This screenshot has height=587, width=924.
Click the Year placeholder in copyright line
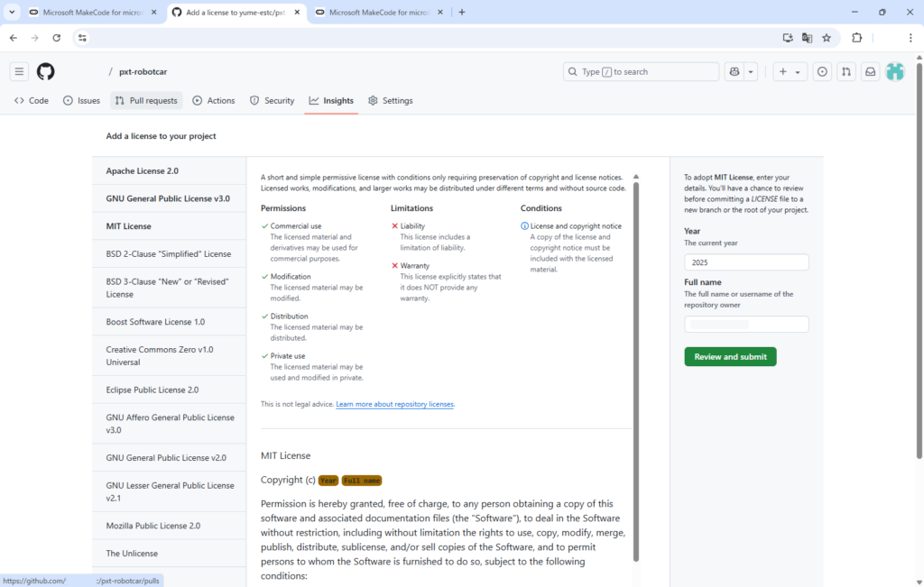[x=328, y=481]
